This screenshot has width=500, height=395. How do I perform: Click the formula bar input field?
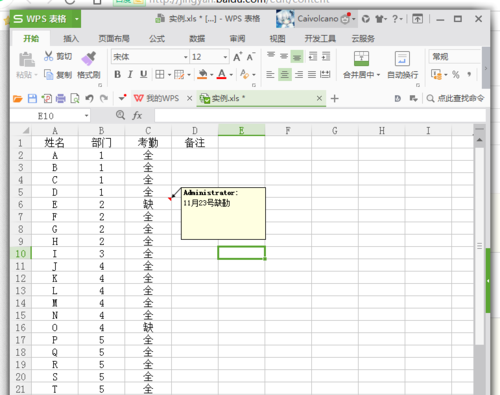[320, 116]
